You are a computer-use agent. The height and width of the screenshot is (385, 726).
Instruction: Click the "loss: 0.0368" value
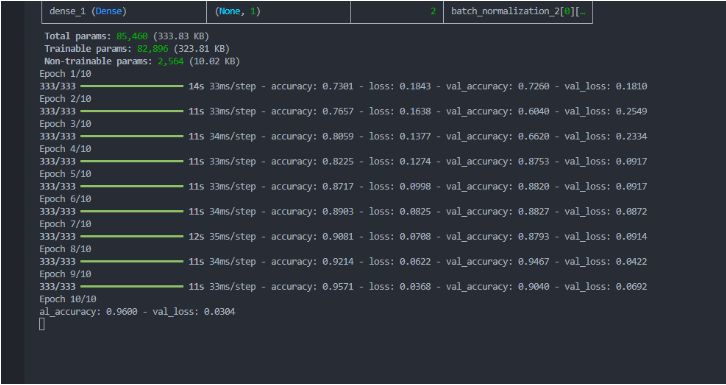point(400,286)
